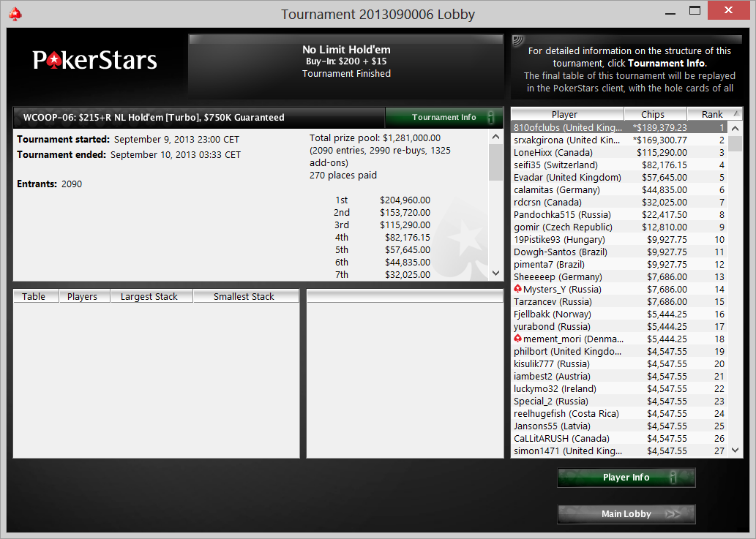Image resolution: width=756 pixels, height=539 pixels.
Task: Click the signal icon in the info banner corner
Action: pos(518,40)
